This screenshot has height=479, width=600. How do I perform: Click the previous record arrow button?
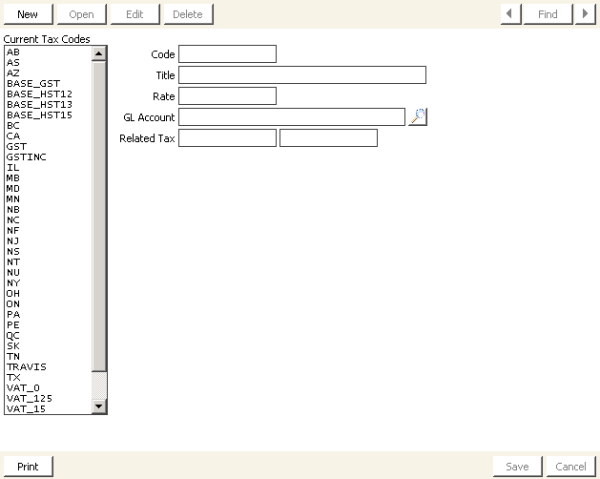[x=511, y=14]
